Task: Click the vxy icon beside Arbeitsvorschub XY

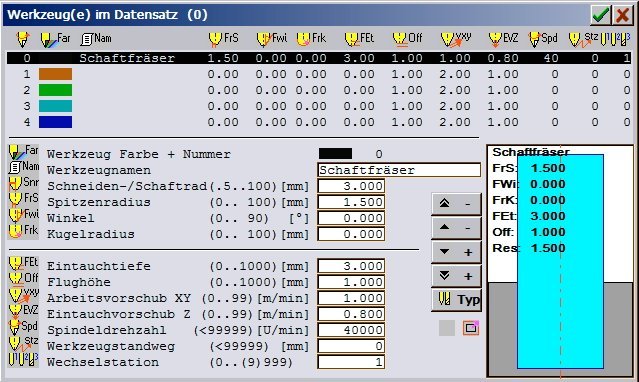Action: [x=24, y=295]
